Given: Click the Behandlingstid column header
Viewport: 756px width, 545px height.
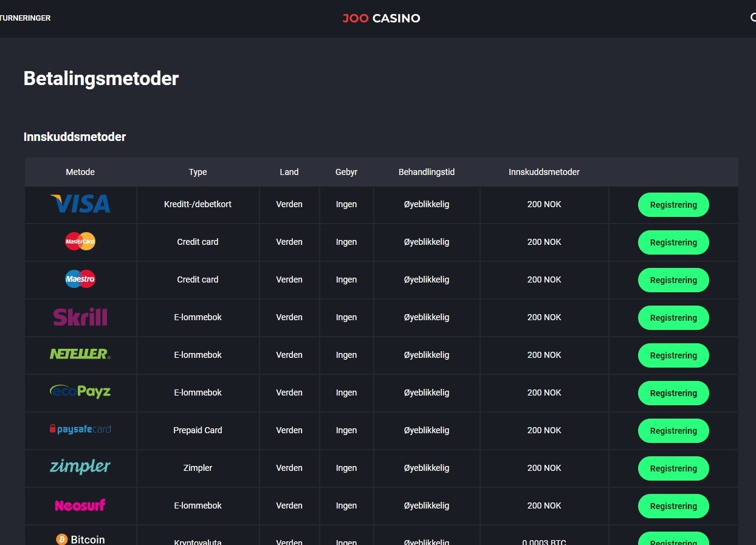Looking at the screenshot, I should (427, 172).
